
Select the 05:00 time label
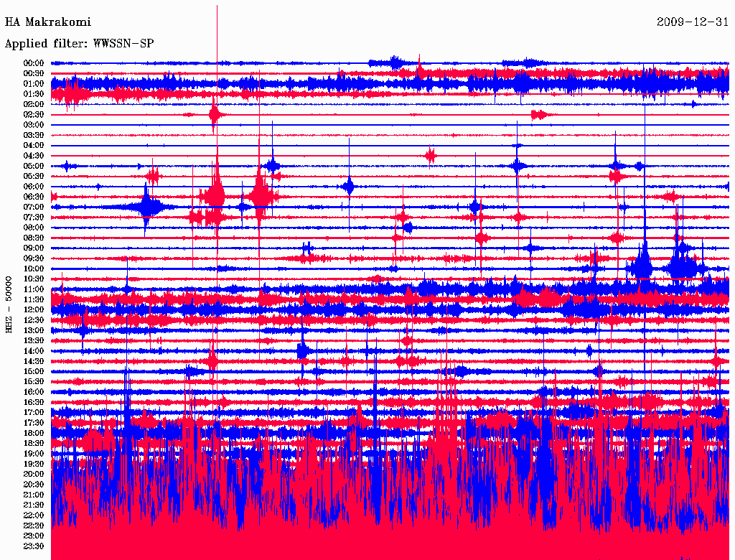pos(34,166)
